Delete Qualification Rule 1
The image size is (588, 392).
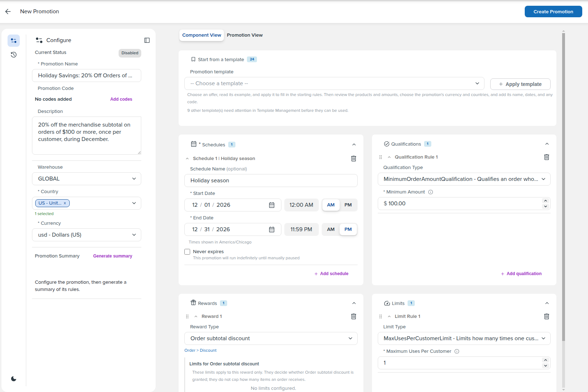pos(547,157)
